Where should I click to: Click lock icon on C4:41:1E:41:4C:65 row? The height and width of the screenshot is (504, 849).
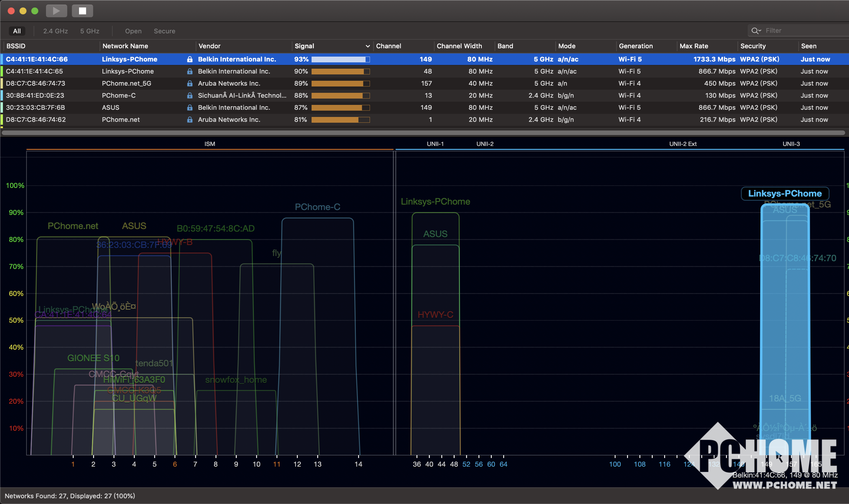pos(190,71)
